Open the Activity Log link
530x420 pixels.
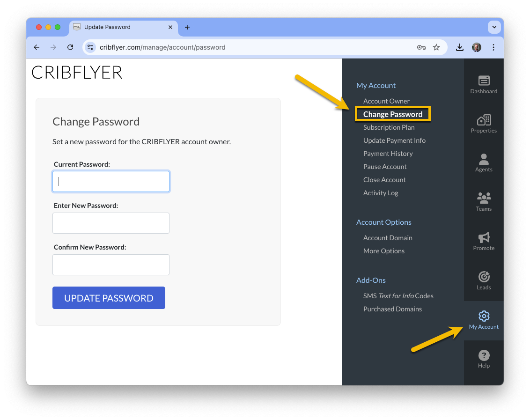coord(381,193)
